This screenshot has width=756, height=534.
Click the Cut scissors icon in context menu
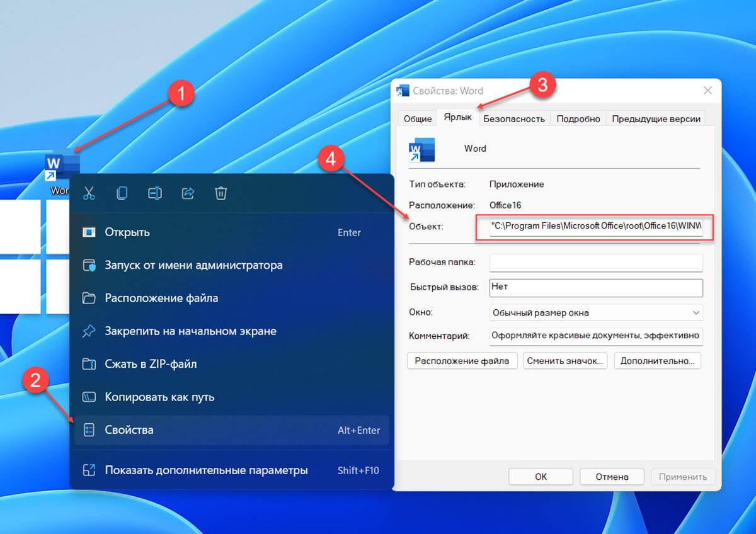click(89, 193)
